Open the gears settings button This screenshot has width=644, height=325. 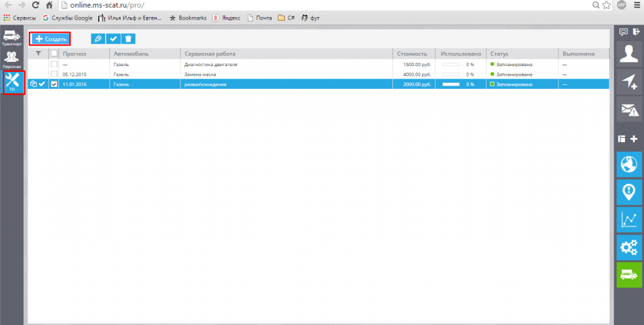tap(629, 248)
